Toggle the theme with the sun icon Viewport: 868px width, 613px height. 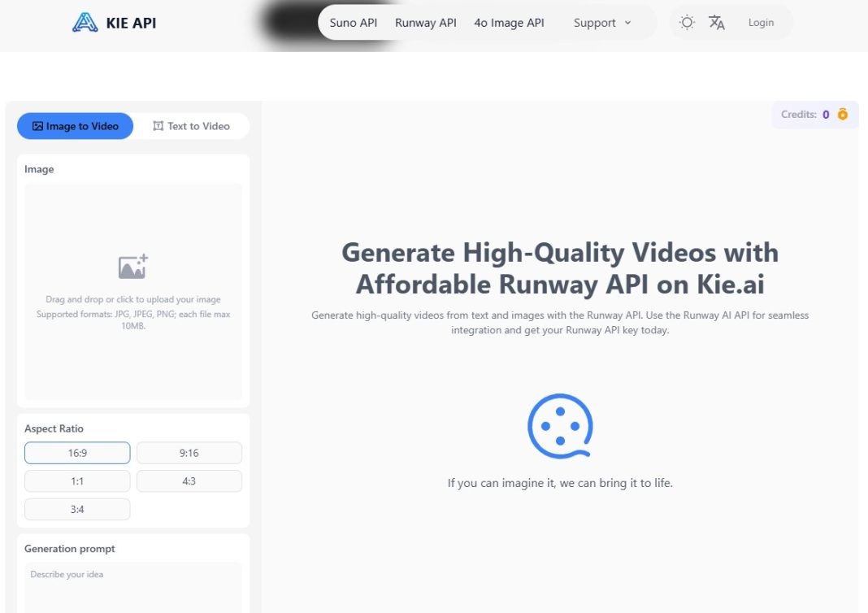pyautogui.click(x=686, y=22)
